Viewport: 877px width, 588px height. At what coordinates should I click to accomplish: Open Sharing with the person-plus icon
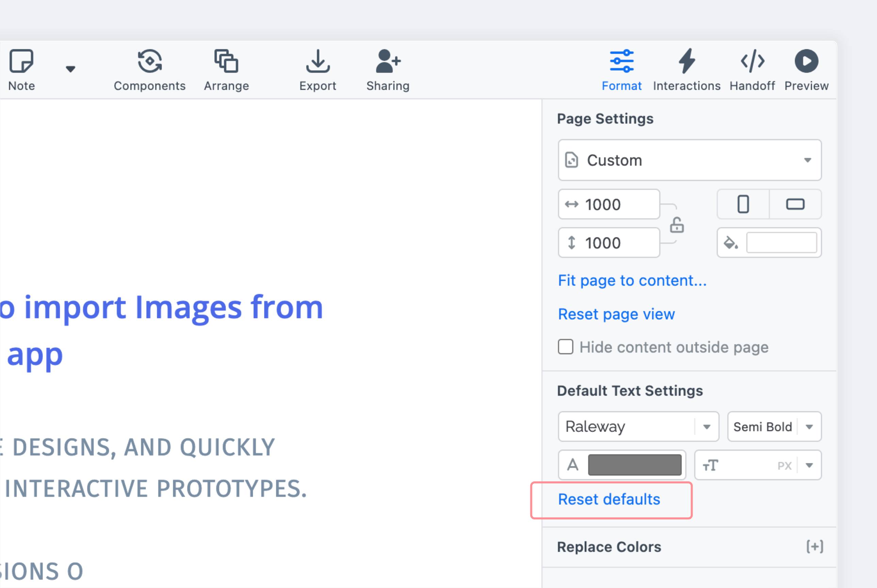click(388, 61)
